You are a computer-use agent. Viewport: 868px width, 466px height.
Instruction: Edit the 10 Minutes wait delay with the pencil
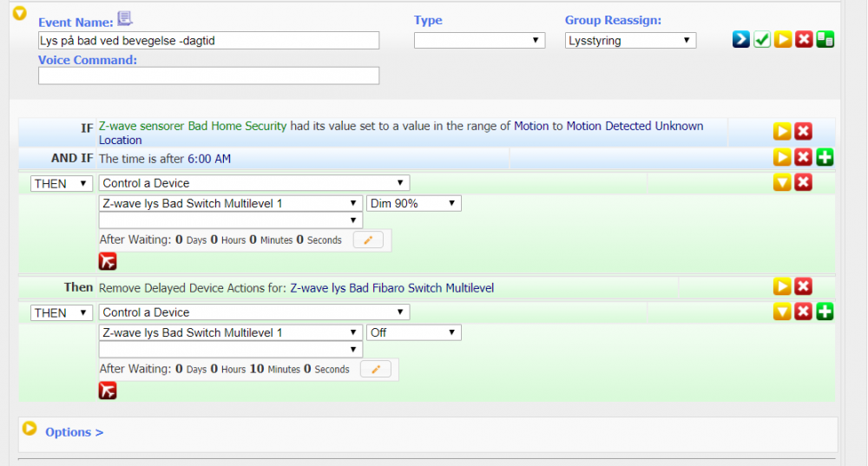pos(375,370)
